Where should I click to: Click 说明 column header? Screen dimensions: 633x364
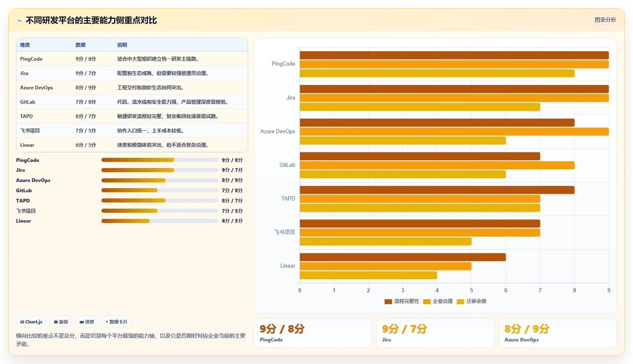pos(122,45)
